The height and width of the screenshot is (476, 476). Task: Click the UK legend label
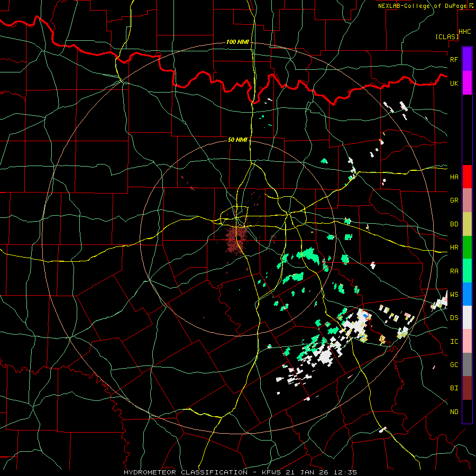[x=454, y=83]
